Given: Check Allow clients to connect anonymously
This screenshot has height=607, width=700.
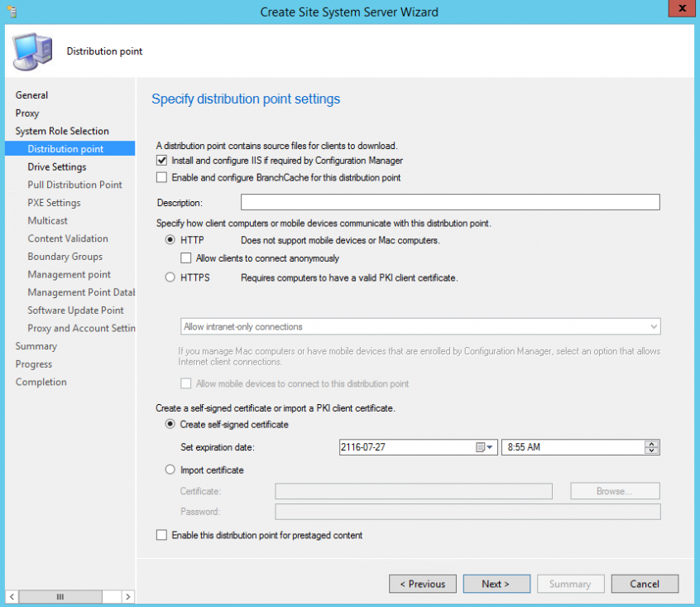Looking at the screenshot, I should 188,259.
